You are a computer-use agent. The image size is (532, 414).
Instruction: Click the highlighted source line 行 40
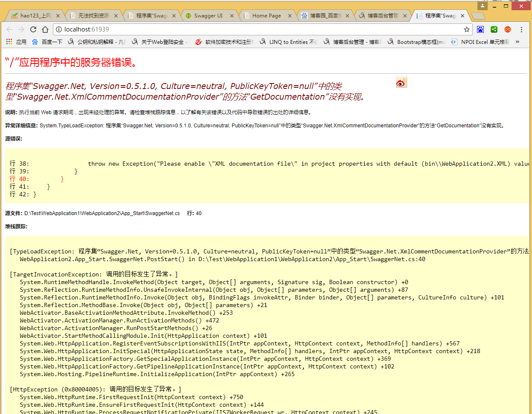tap(37, 179)
